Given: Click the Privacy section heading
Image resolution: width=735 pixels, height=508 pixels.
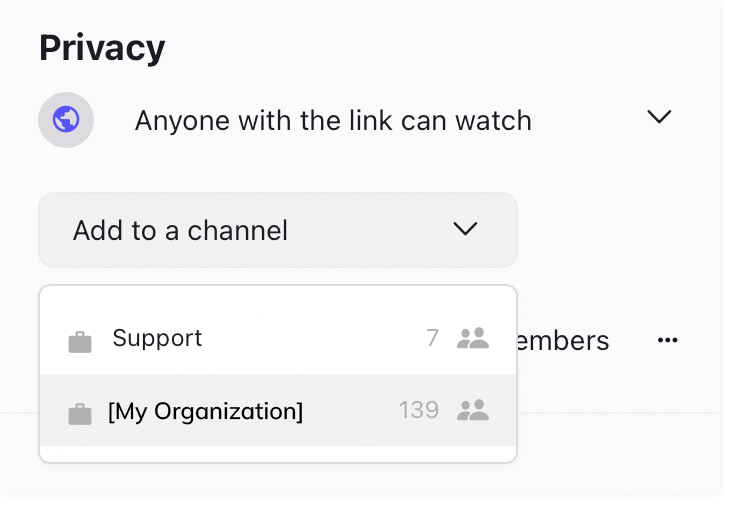Looking at the screenshot, I should click(102, 48).
